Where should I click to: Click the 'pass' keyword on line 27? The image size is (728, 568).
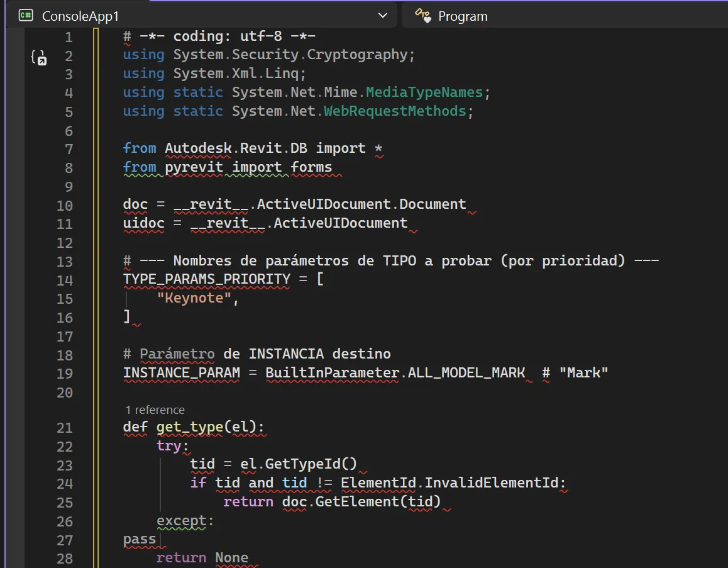coord(140,540)
